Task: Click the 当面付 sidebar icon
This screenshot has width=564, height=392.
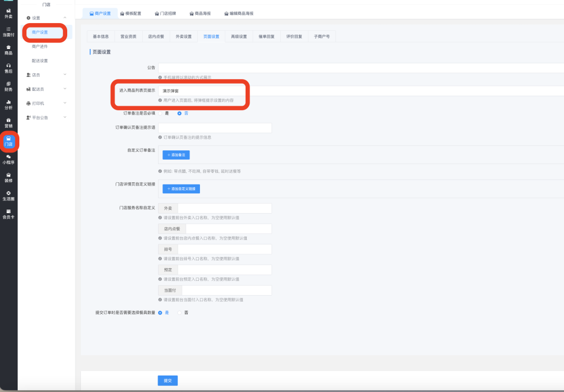Action: pyautogui.click(x=8, y=31)
